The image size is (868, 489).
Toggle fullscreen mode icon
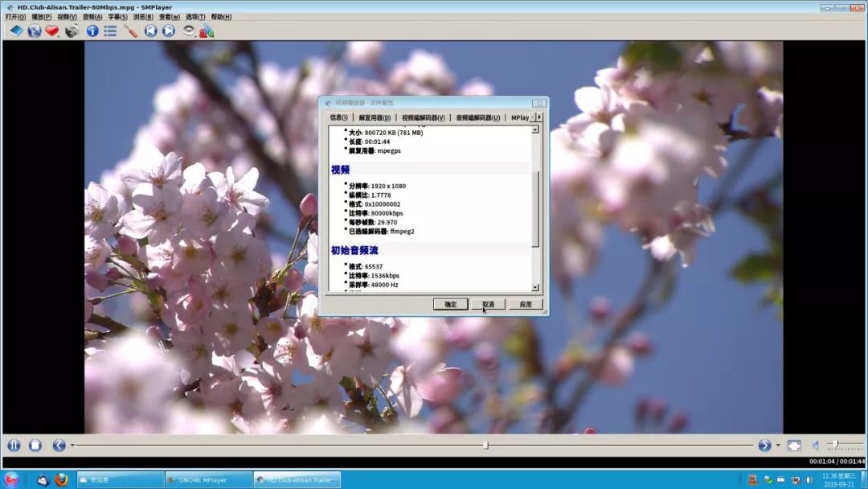click(x=793, y=445)
